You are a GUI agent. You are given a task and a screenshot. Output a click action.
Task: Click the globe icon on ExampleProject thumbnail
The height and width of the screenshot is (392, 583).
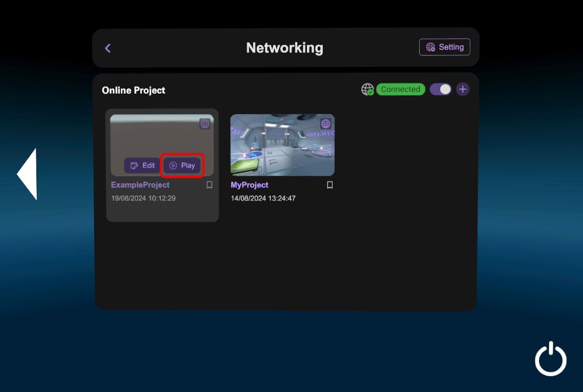[x=205, y=124]
